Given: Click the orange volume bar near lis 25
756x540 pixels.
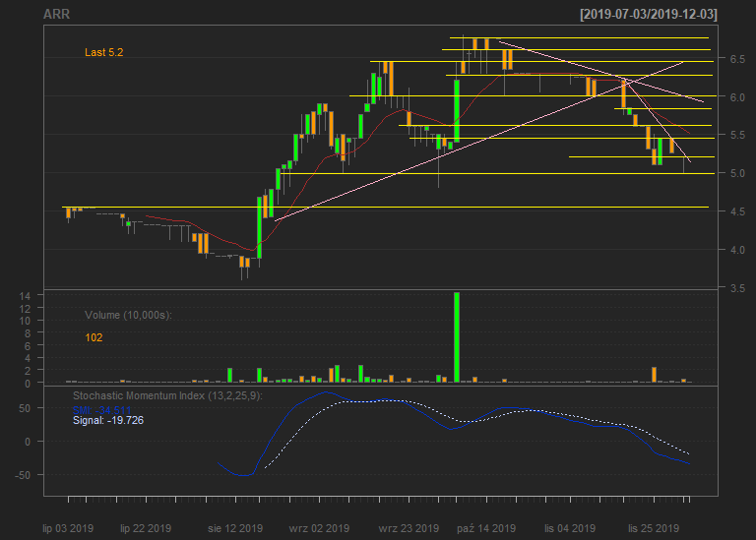Looking at the screenshot, I should coord(655,375).
